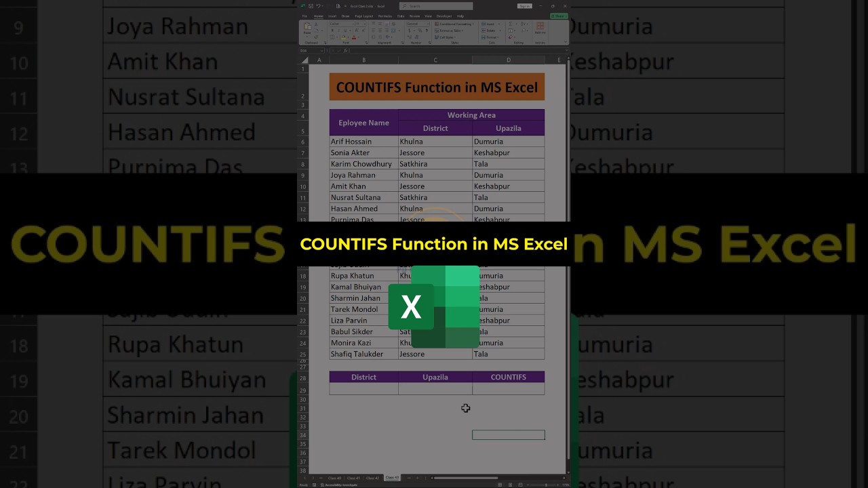868x488 pixels.
Task: Select the Format Painter brush icon
Action: click(316, 37)
